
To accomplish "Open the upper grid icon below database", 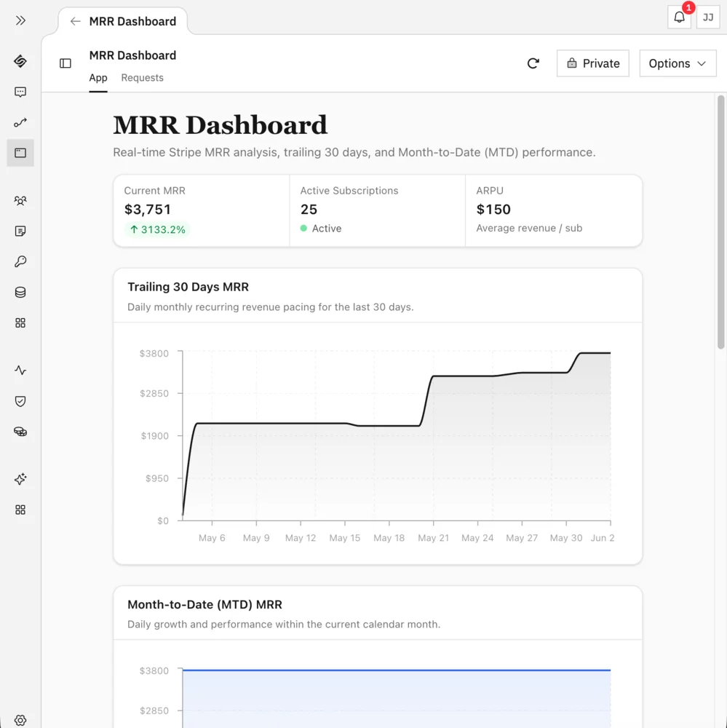I will pos(20,323).
